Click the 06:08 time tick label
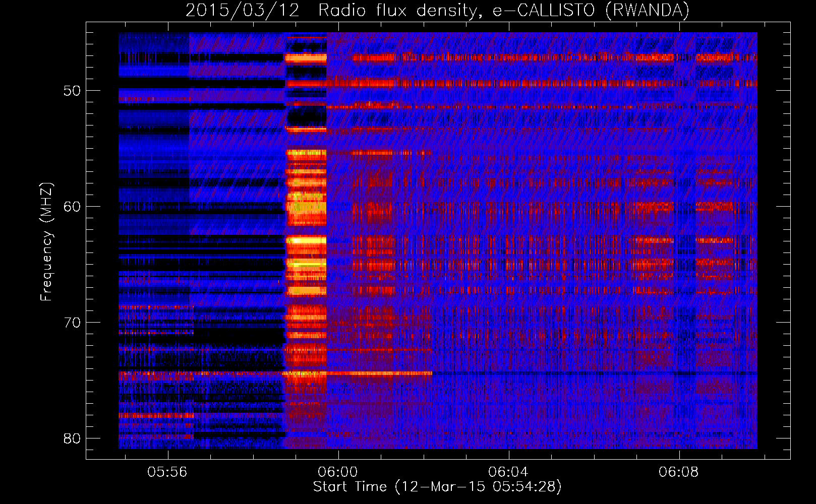Image resolution: width=816 pixels, height=504 pixels. coord(679,472)
